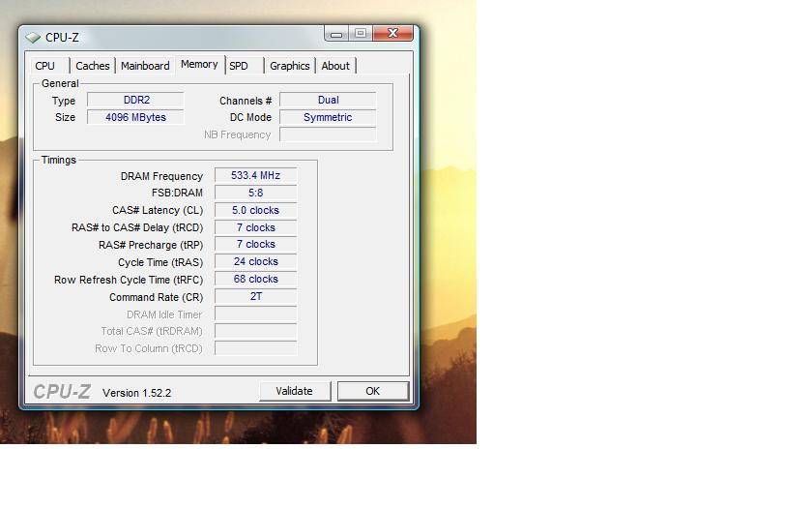812x508 pixels.
Task: Switch to the Graphics tab
Action: [x=289, y=66]
